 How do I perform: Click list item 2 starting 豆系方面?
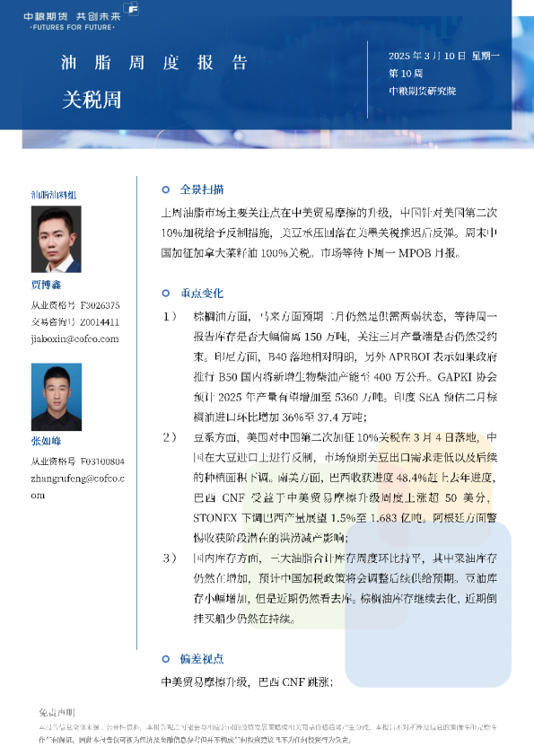[329, 488]
